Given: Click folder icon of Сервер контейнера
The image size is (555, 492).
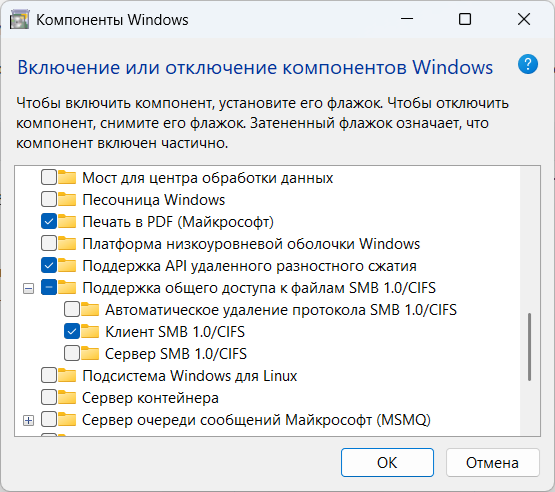Looking at the screenshot, I should click(67, 397).
